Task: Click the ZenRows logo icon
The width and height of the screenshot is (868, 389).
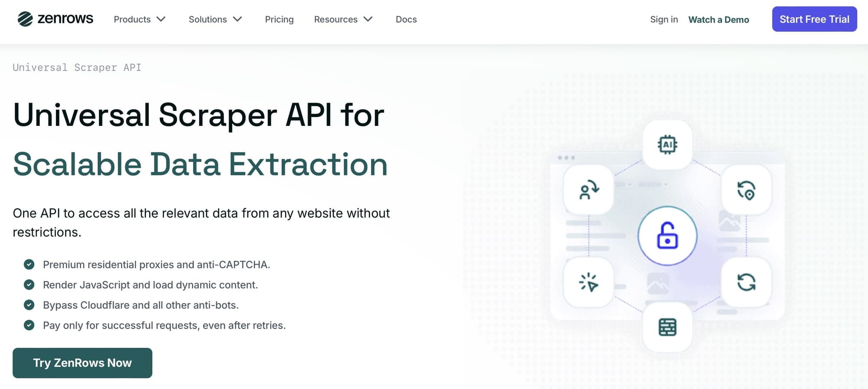Action: click(25, 19)
